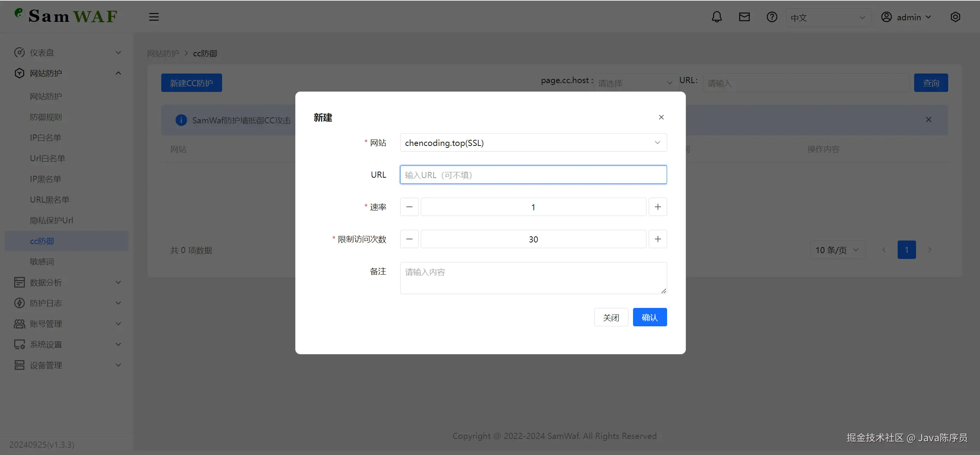Toggle the hamburger sidebar menu icon
This screenshot has width=980, height=455.
(154, 17)
